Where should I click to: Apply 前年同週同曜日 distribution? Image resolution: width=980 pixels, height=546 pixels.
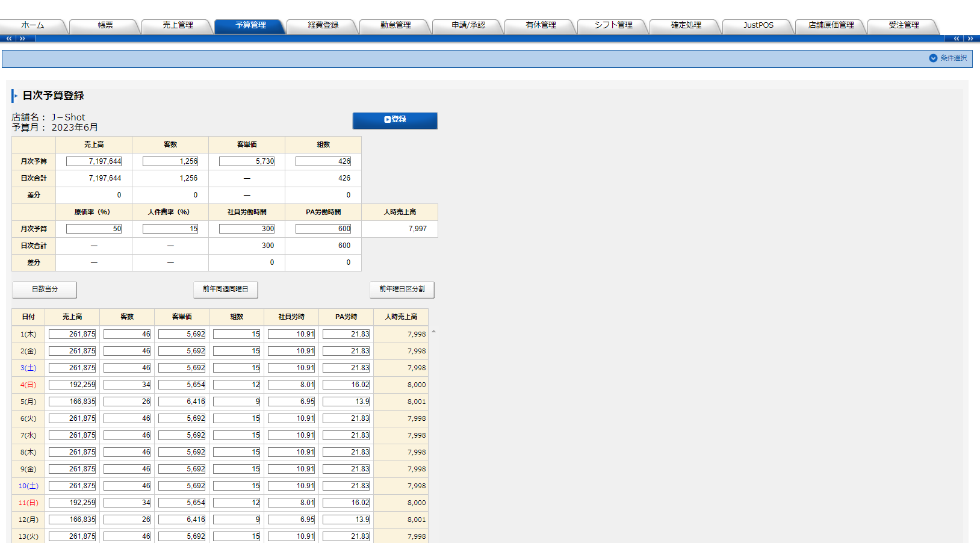point(225,290)
